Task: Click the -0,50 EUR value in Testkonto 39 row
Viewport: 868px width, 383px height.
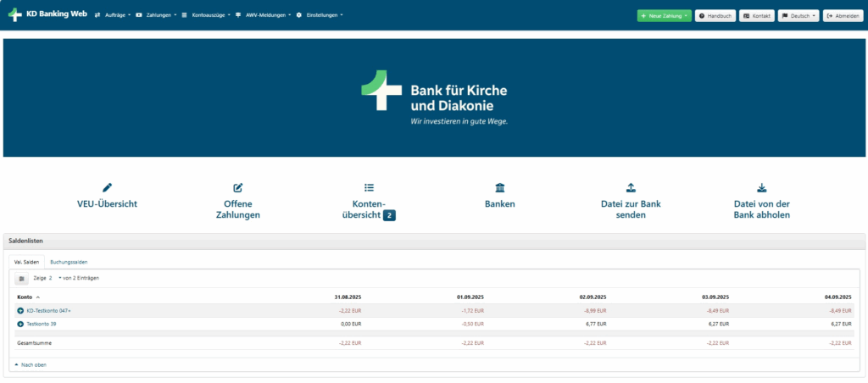Action: (x=473, y=325)
